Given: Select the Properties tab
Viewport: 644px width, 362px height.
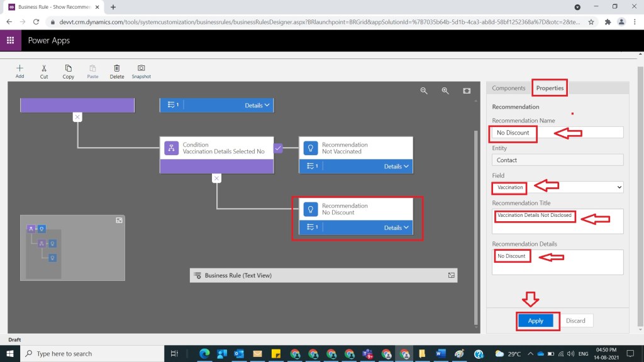Looking at the screenshot, I should point(550,89).
